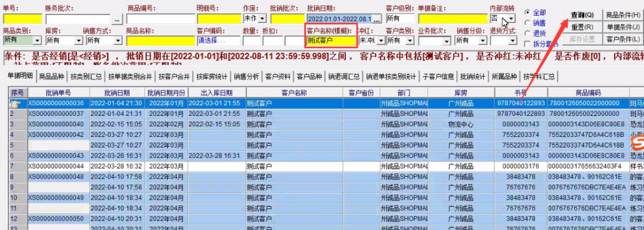Select the 销售 radio button
Screen dimensions: 644x230
click(527, 23)
